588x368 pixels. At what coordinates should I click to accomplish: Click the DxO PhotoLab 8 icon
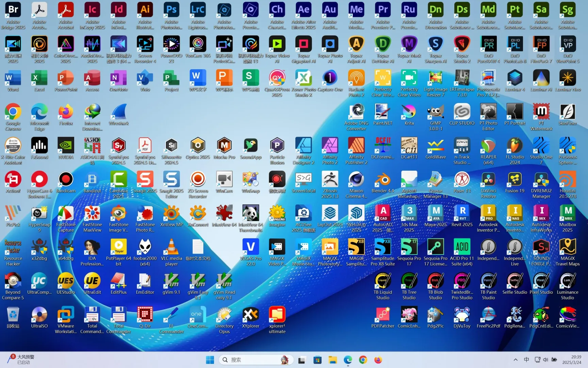click(515, 49)
